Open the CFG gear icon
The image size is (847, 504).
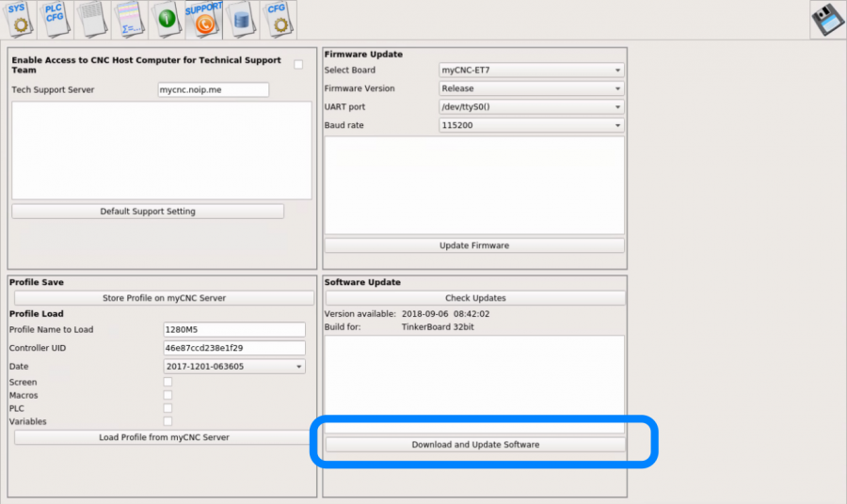point(278,19)
